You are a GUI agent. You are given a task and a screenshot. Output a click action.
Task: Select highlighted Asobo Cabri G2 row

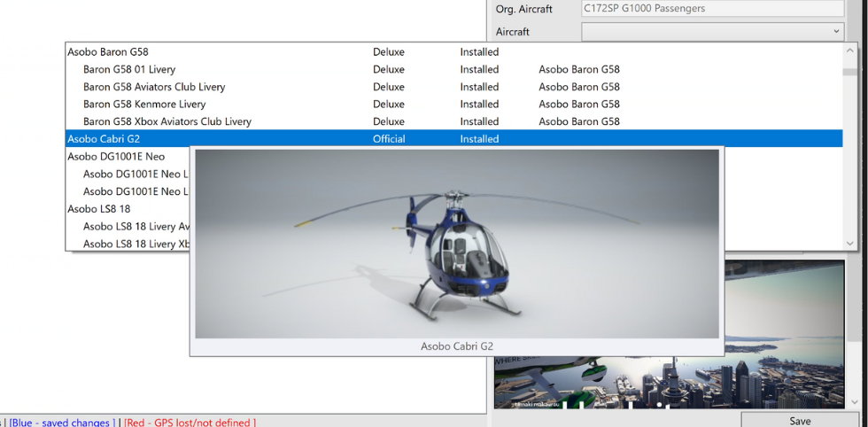[x=104, y=139]
